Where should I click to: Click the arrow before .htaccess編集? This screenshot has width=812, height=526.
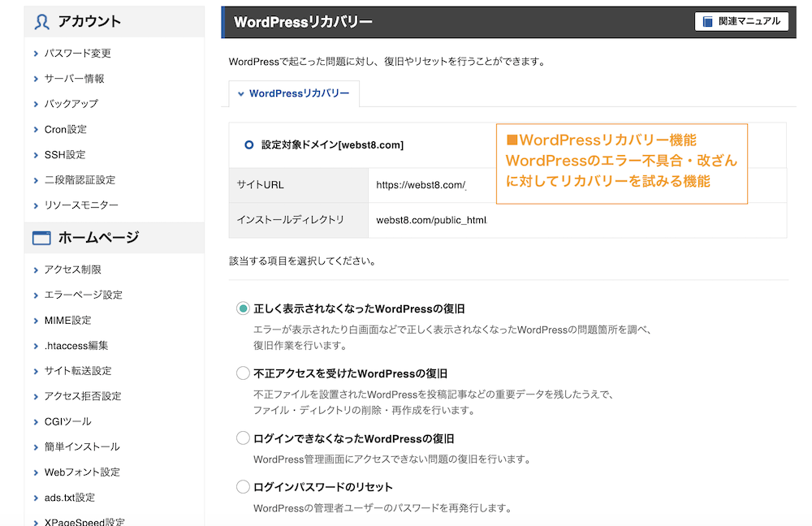point(36,346)
